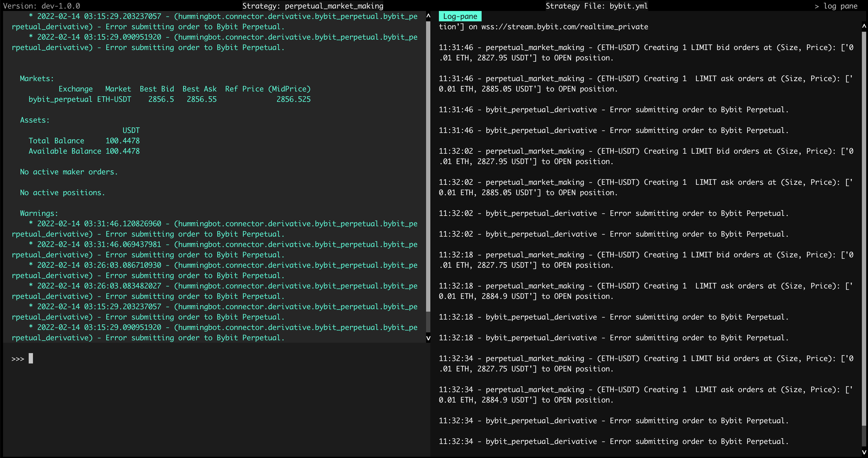
Task: Select the 11:32:34 LIMIT bid log entry
Action: 640,363
